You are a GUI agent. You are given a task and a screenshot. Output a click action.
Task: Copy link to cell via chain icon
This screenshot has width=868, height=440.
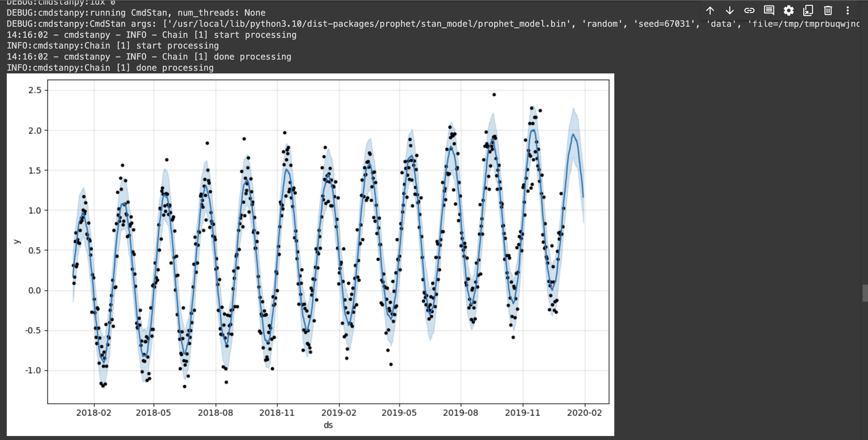[749, 10]
